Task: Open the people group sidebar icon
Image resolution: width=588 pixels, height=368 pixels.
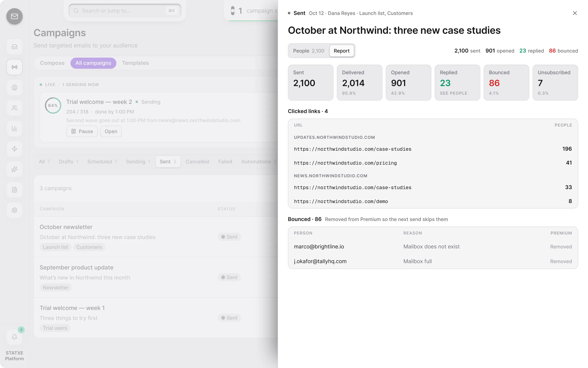Action: [14, 108]
